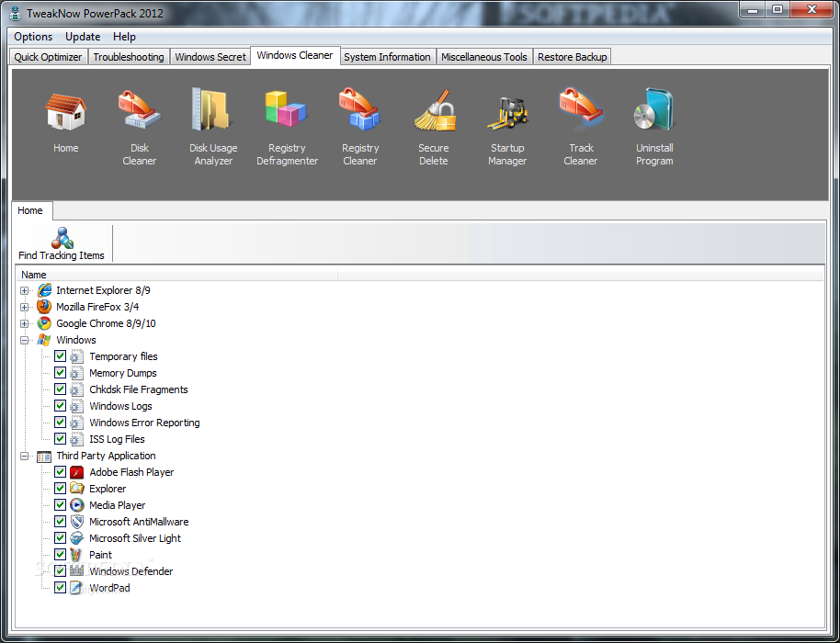
Task: Click the Third Party Application list icon
Action: coord(44,457)
